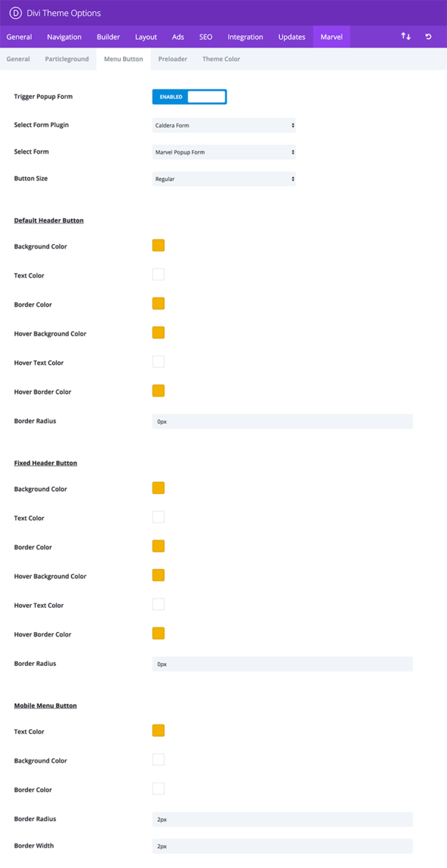Click Mobile Menu Border Color swatch
This screenshot has height=868, width=447.
click(158, 789)
